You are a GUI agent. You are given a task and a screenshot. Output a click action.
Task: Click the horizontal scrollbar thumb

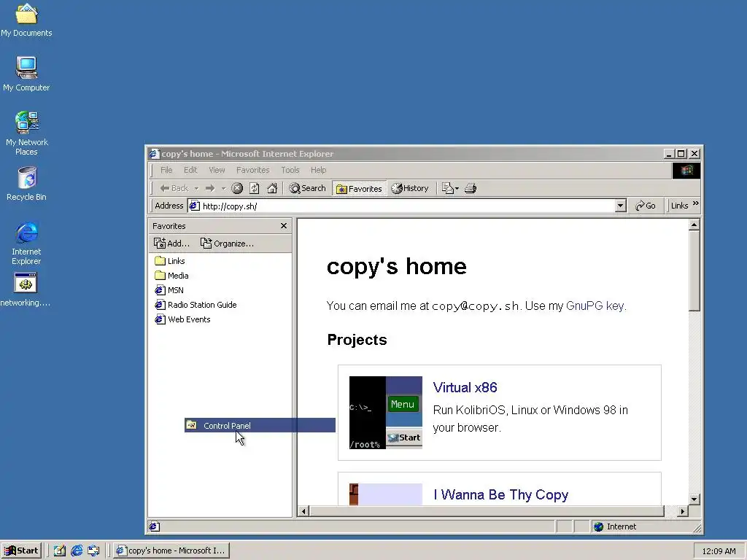coord(487,511)
